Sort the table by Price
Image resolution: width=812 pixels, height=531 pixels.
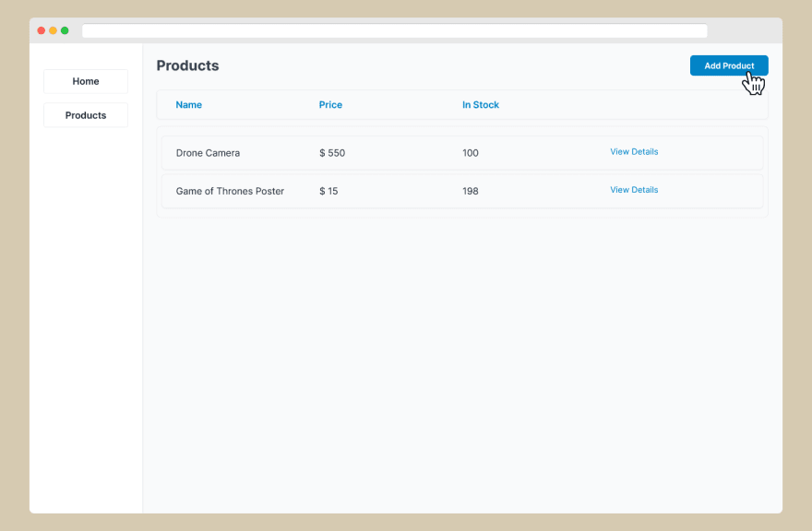coord(330,104)
